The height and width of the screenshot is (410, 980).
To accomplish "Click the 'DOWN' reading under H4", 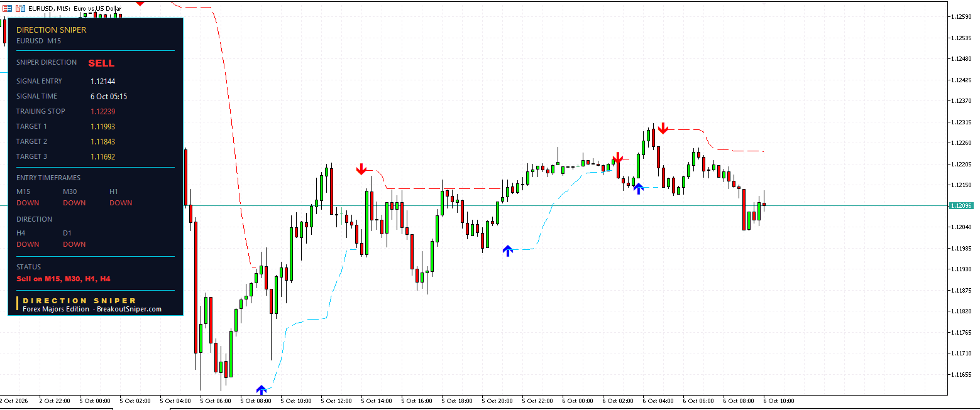I will (28, 244).
